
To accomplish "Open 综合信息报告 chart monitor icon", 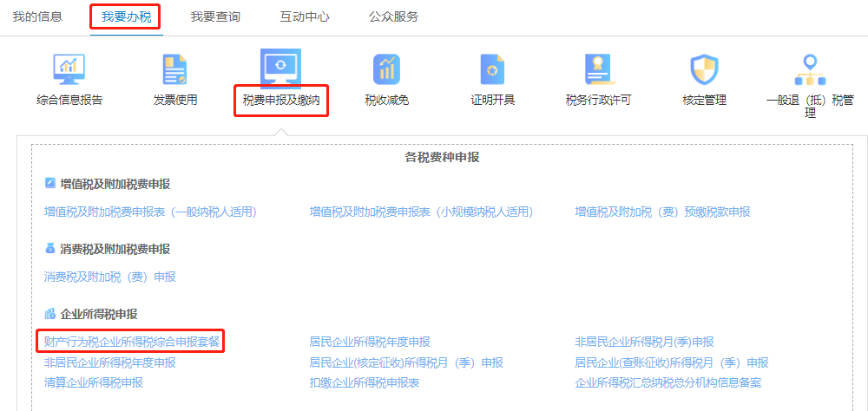I will pyautogui.click(x=69, y=69).
